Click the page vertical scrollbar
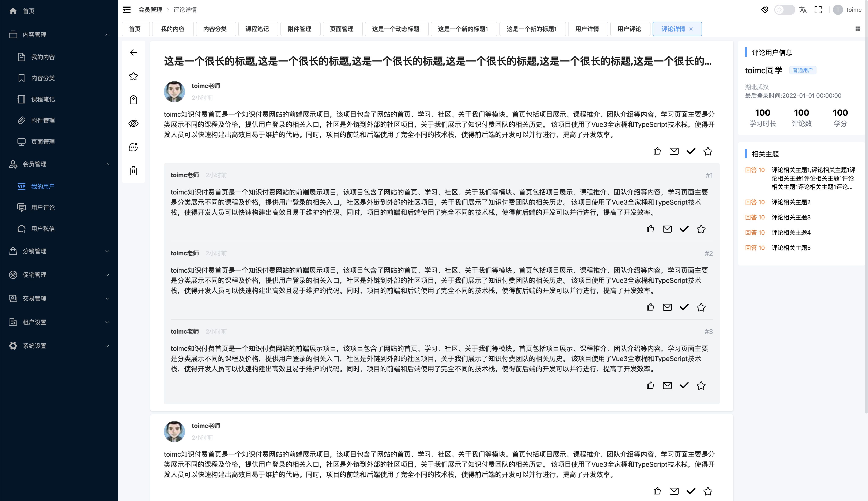This screenshot has width=868, height=501. click(866, 207)
